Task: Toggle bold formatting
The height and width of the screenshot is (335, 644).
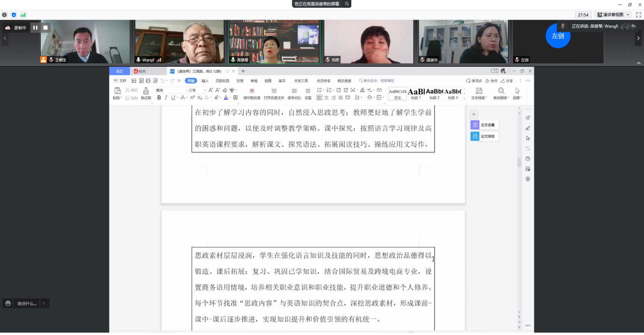Action: pyautogui.click(x=159, y=98)
